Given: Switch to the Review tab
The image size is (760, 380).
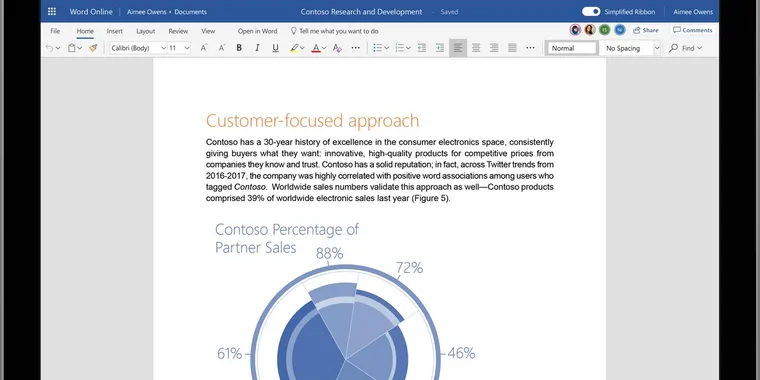Looking at the screenshot, I should tap(178, 31).
